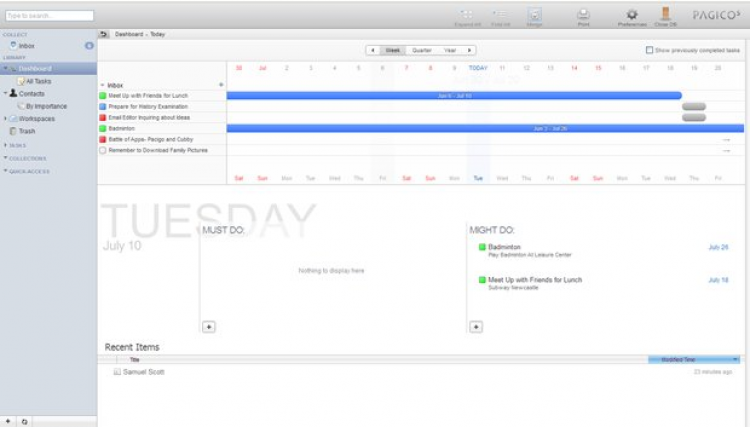The image size is (750, 427).
Task: Click the Tue day label at the timeline bottom
Action: 478,178
